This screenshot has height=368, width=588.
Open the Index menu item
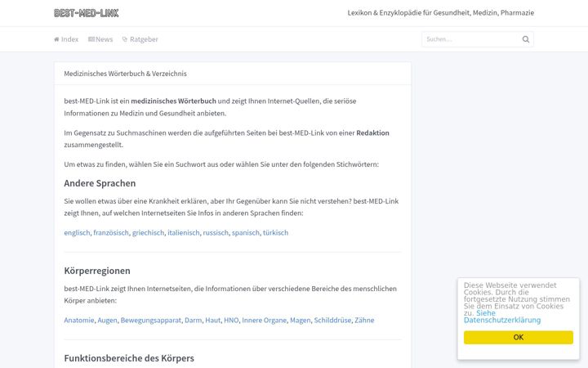click(66, 39)
